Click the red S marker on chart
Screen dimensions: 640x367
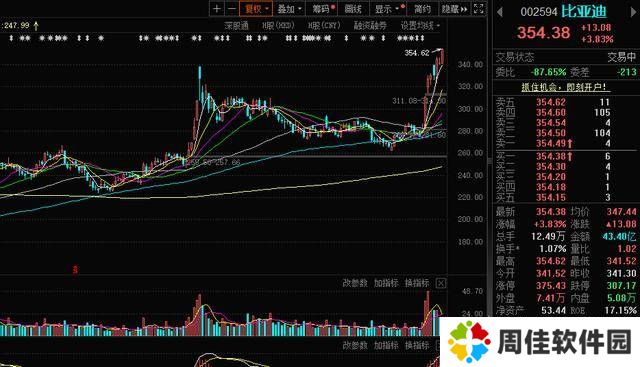click(x=75, y=269)
